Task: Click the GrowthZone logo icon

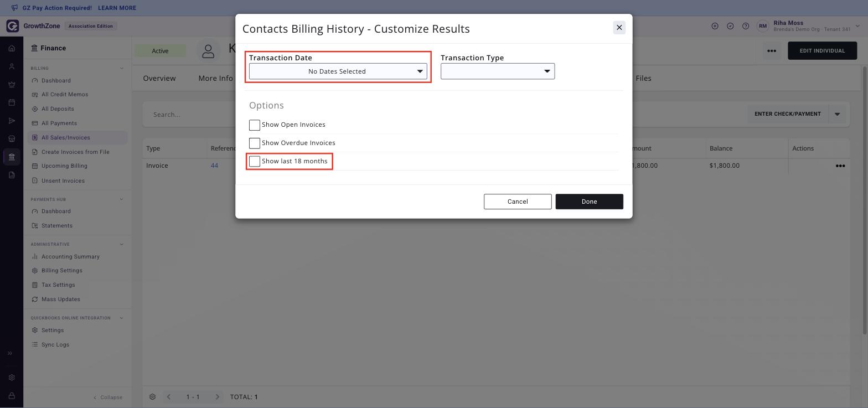Action: point(13,26)
